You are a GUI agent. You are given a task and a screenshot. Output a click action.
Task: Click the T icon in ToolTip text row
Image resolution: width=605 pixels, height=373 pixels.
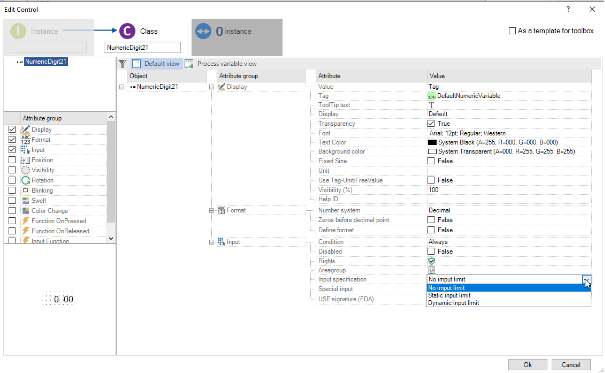431,105
